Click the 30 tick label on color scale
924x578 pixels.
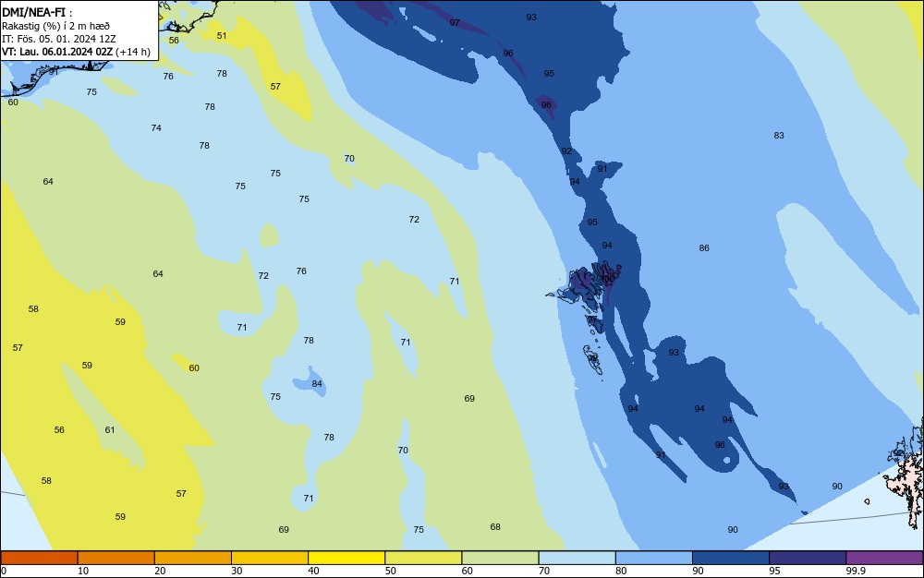(237, 571)
